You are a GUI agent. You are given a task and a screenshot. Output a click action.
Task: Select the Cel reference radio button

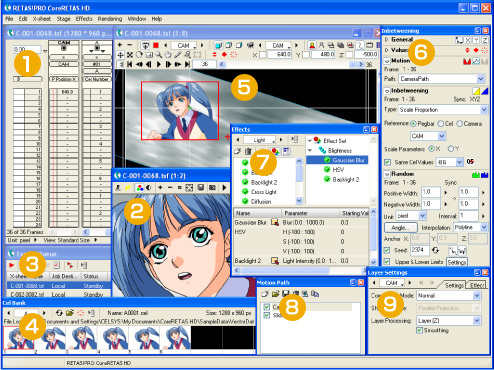pyautogui.click(x=441, y=124)
